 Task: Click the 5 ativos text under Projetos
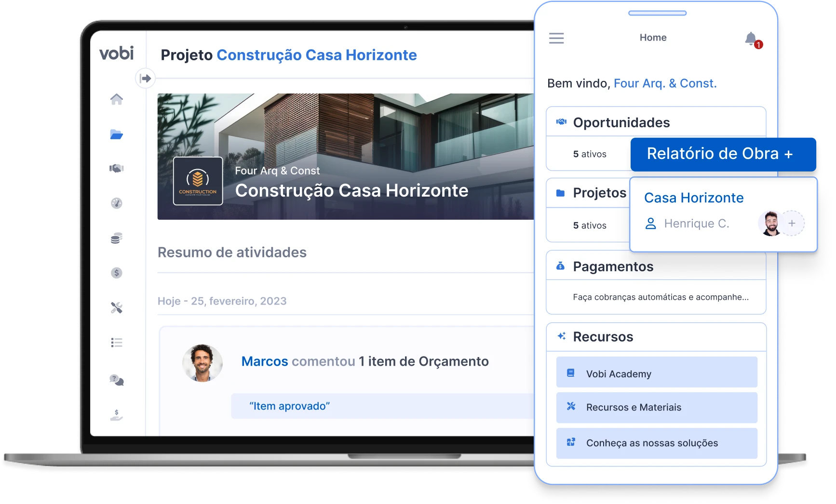[590, 225]
